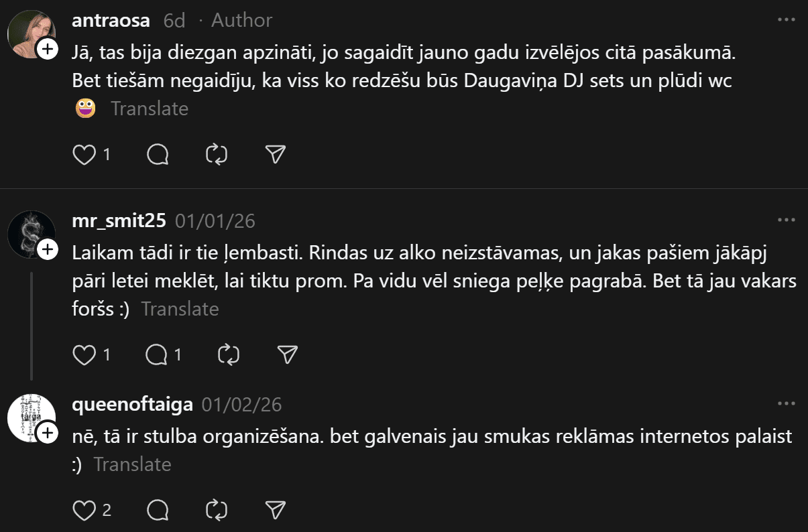Open more options menu on mr_smit25's comment
The height and width of the screenshot is (532, 808).
point(786,220)
